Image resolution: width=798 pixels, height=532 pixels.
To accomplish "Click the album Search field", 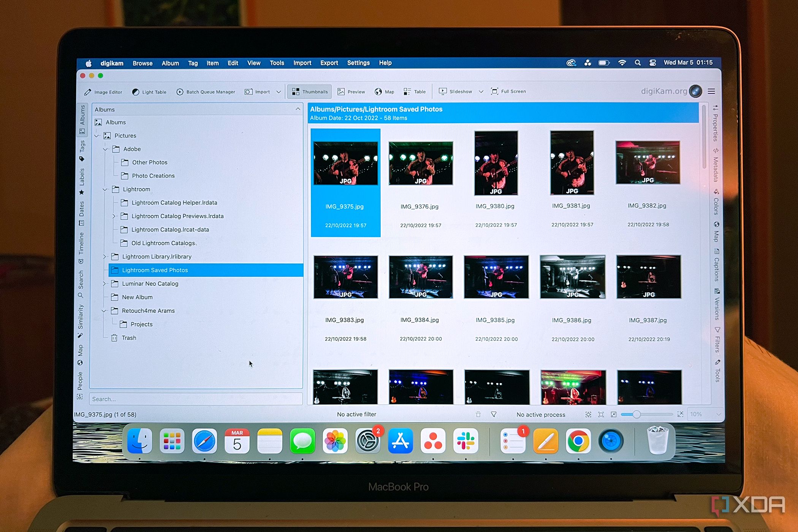I will (196, 399).
